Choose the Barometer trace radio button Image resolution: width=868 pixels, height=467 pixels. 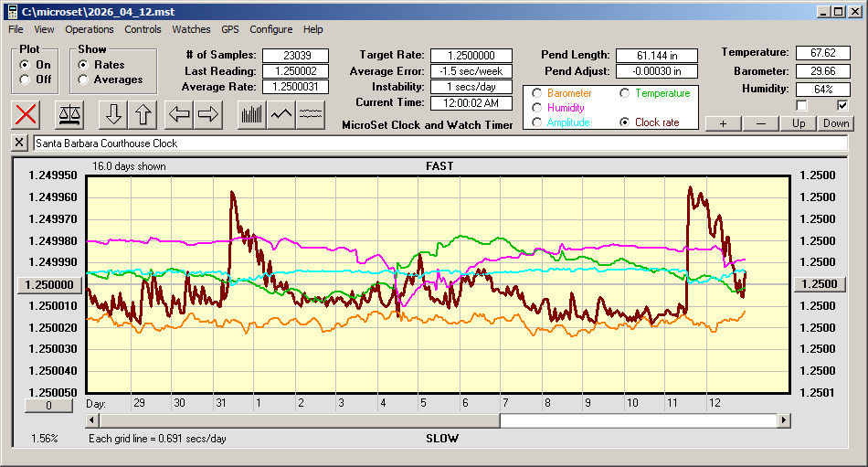536,93
